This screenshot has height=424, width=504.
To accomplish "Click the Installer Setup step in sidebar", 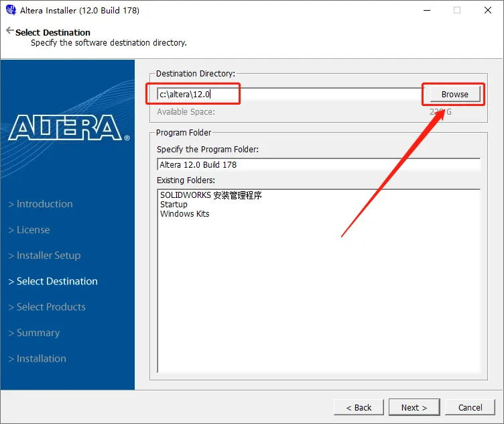I will tap(44, 256).
